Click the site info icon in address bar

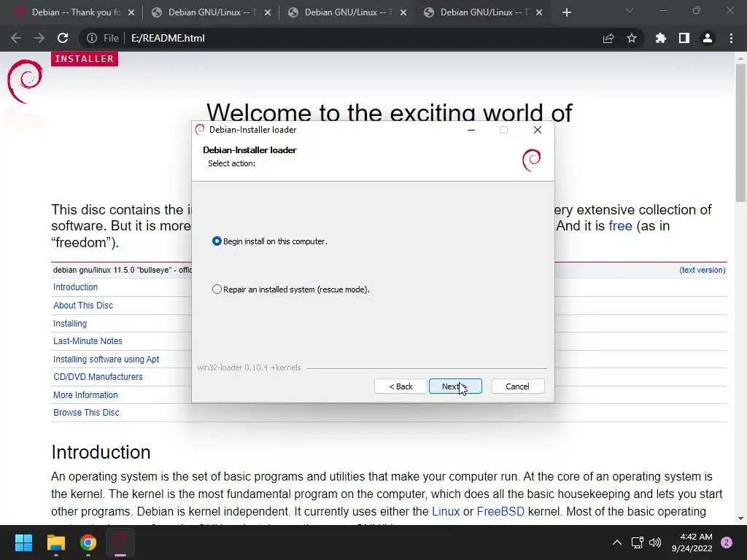tap(91, 38)
